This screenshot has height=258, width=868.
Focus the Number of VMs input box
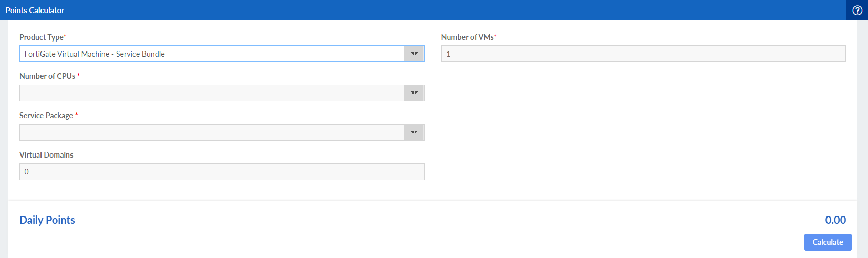[643, 54]
